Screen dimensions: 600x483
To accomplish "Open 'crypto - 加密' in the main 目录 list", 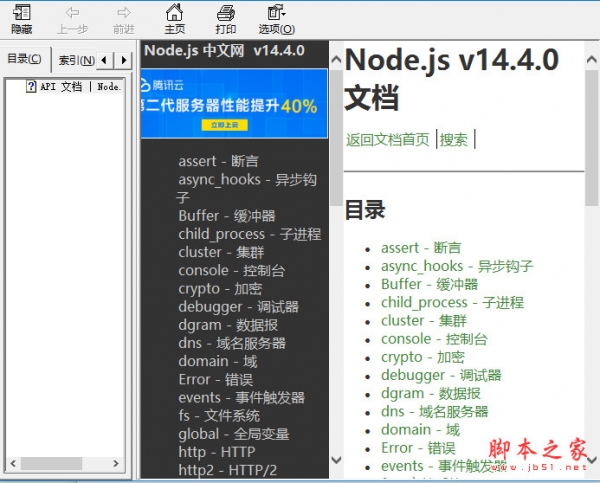I will click(x=423, y=357).
